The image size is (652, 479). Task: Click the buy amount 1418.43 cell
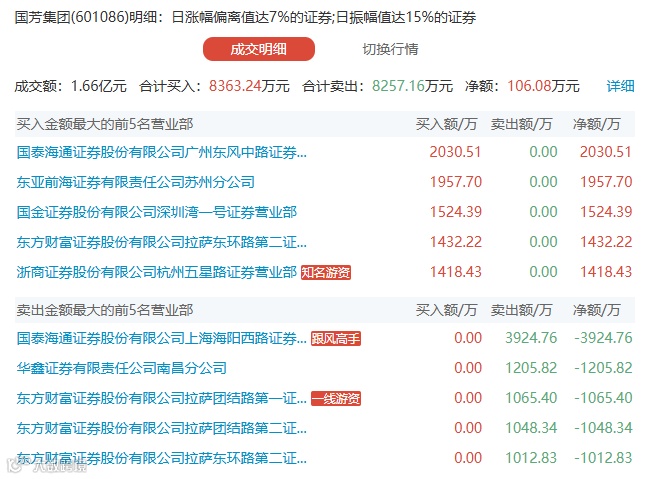pyautogui.click(x=455, y=272)
